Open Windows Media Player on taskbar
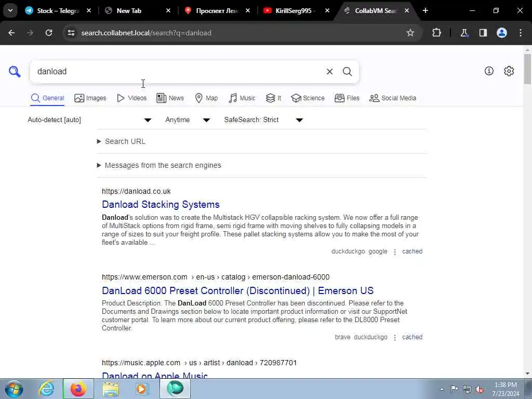Screen dimensions: 532x399 (x=142, y=389)
